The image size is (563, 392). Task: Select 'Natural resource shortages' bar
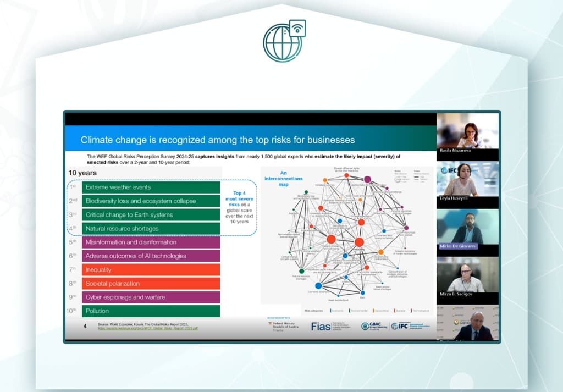coord(151,229)
